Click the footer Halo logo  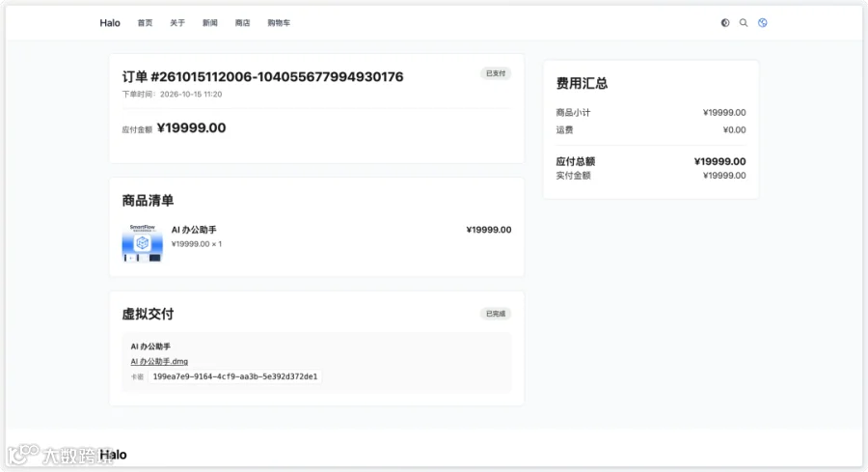click(x=113, y=455)
